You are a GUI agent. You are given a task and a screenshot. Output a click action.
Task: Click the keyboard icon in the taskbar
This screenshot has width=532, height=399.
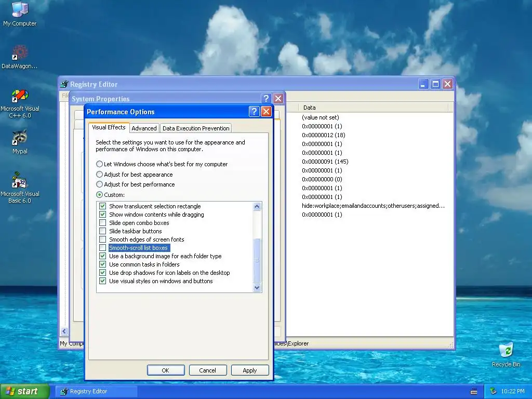(474, 392)
